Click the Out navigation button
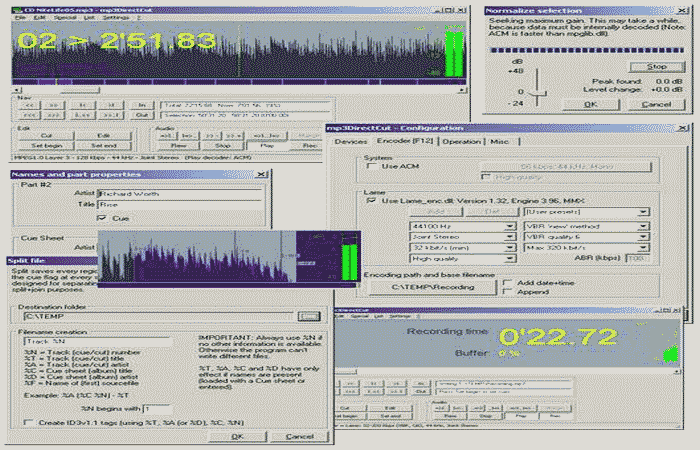This screenshot has width=700, height=450. (143, 115)
